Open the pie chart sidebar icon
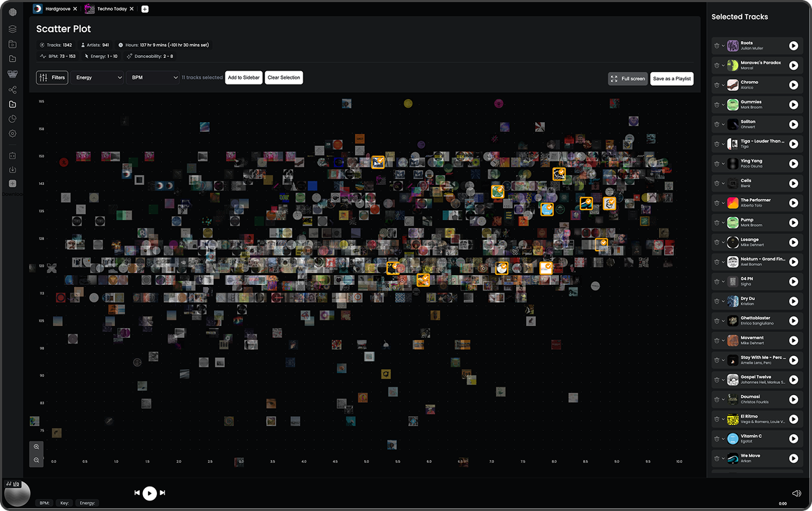This screenshot has width=812, height=511. point(13,119)
